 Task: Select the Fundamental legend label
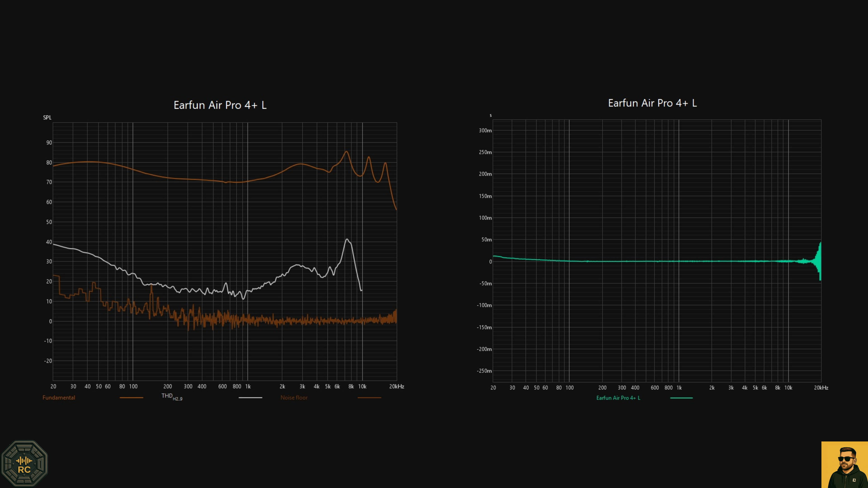point(59,397)
